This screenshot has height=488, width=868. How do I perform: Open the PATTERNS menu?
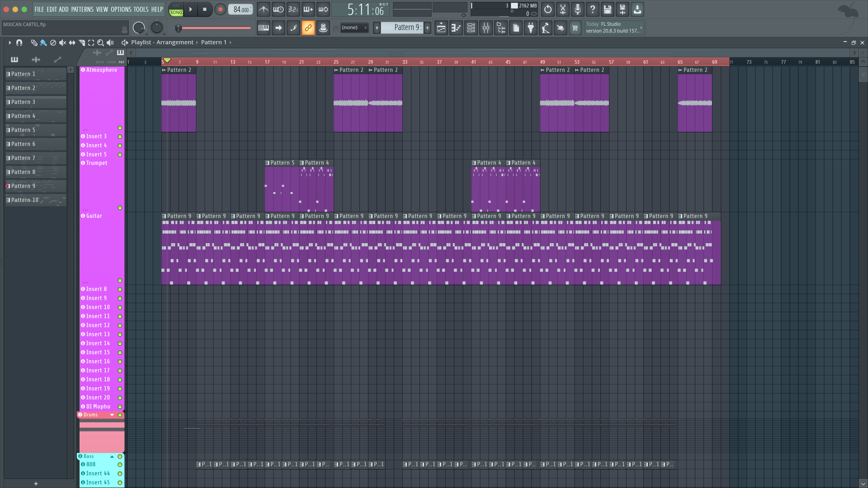coord(82,9)
